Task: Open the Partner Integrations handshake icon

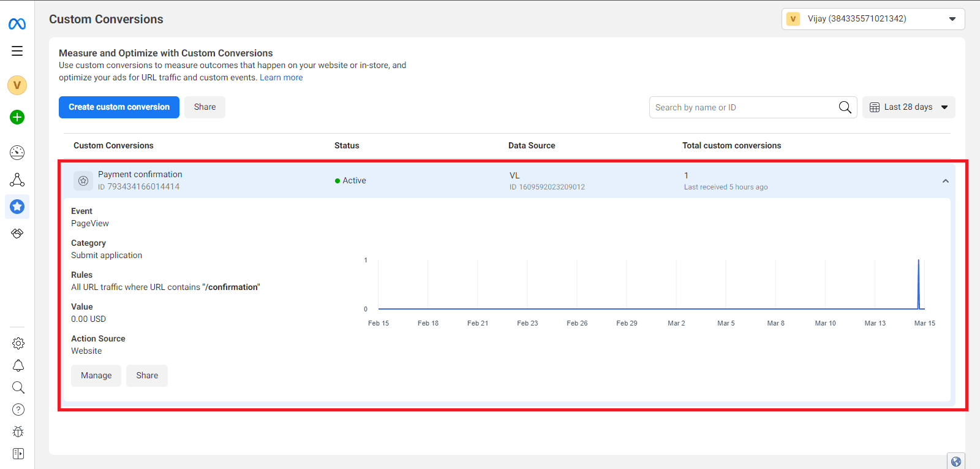Action: (x=17, y=234)
